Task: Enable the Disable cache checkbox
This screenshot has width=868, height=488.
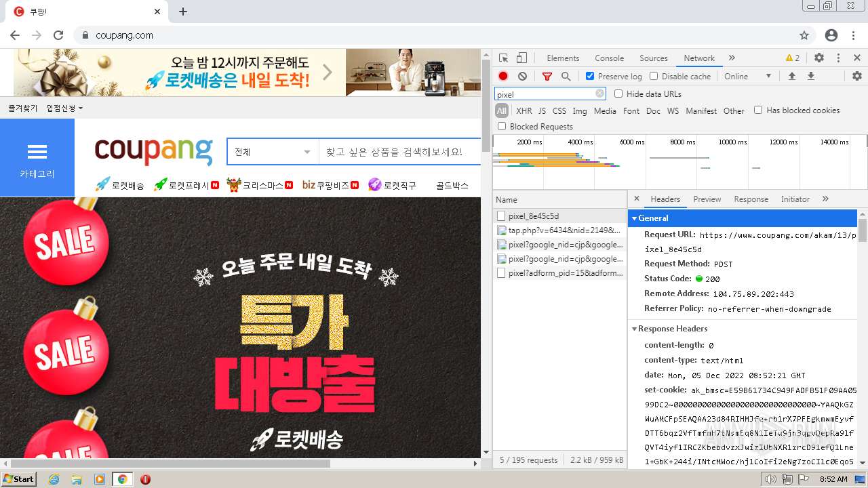Action: [654, 77]
